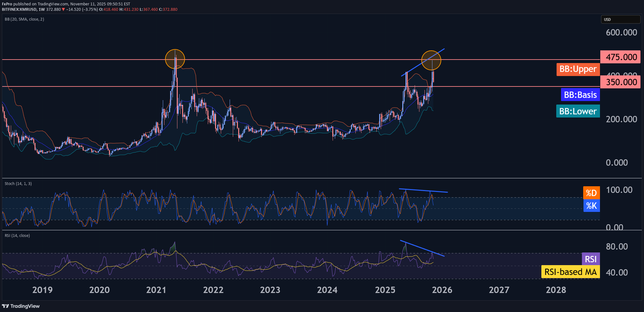Click the %D orange stochastic label
This screenshot has height=312, width=644.
point(591,193)
